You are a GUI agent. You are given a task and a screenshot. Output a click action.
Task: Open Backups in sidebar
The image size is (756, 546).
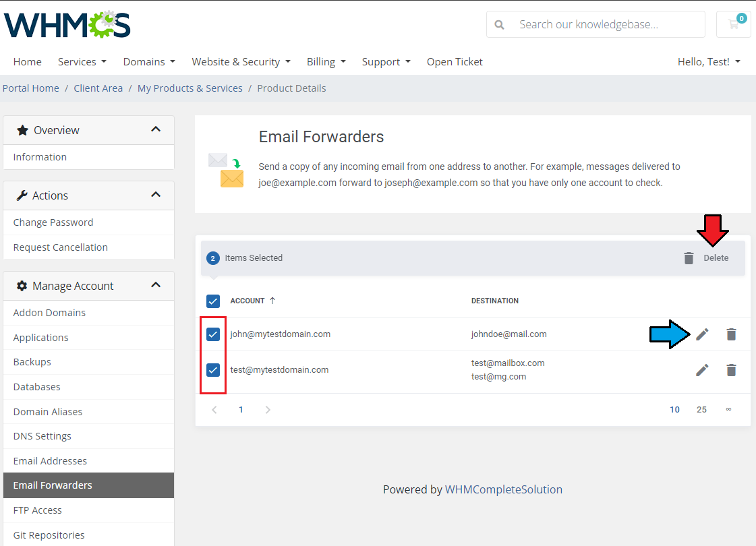[89, 362]
